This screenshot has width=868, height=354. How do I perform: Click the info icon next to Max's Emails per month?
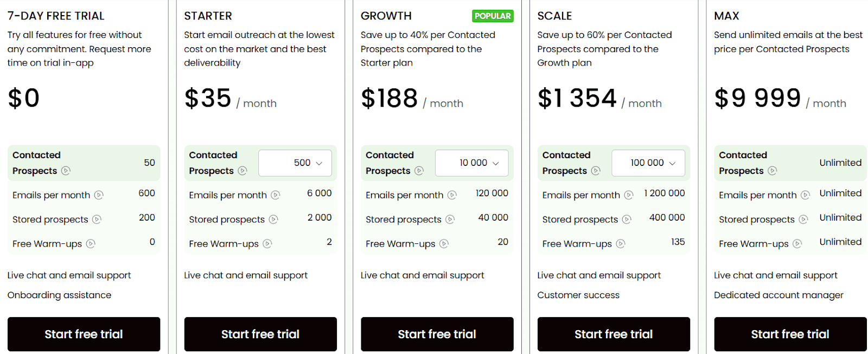click(806, 195)
